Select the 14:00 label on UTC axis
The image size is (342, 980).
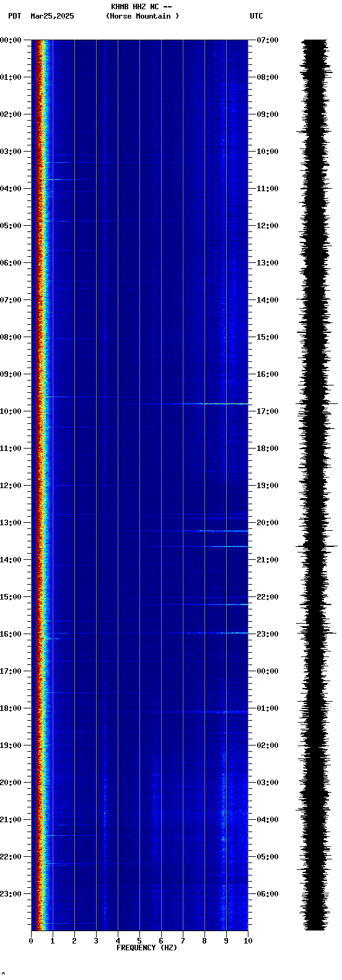pos(268,300)
